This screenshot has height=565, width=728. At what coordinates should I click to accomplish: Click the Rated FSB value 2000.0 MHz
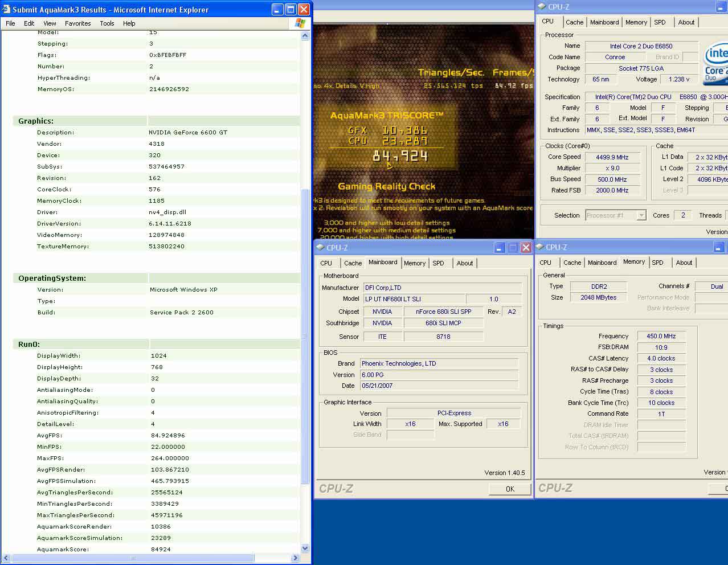point(612,190)
